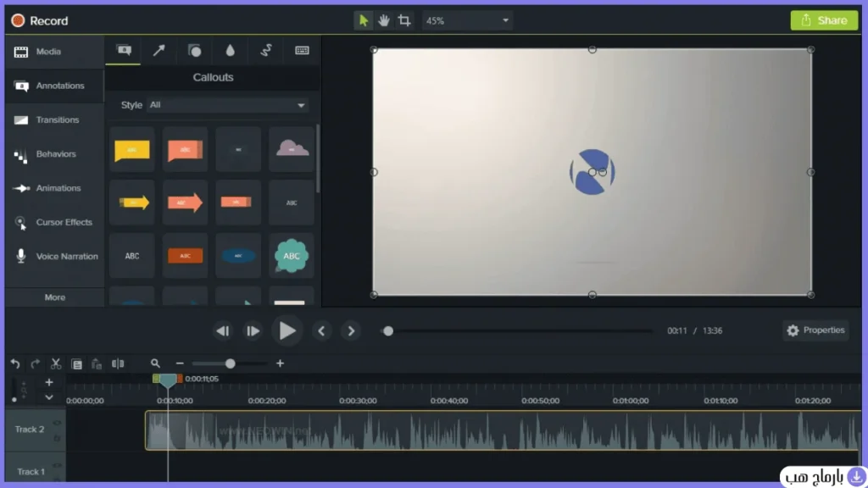868x488 pixels.
Task: Paste media using the Paste icon
Action: 97,363
